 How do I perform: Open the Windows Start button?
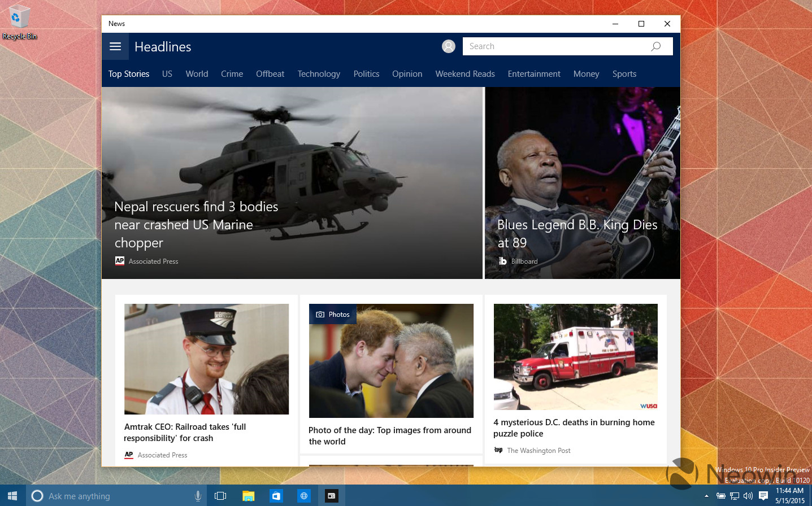(12, 496)
